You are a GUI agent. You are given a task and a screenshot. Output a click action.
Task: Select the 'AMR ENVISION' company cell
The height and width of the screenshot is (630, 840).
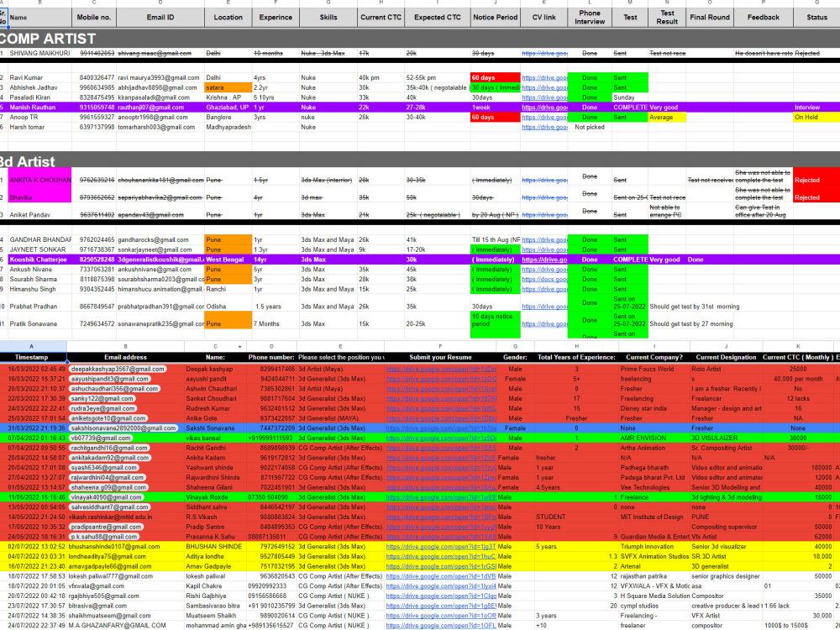coord(654,438)
